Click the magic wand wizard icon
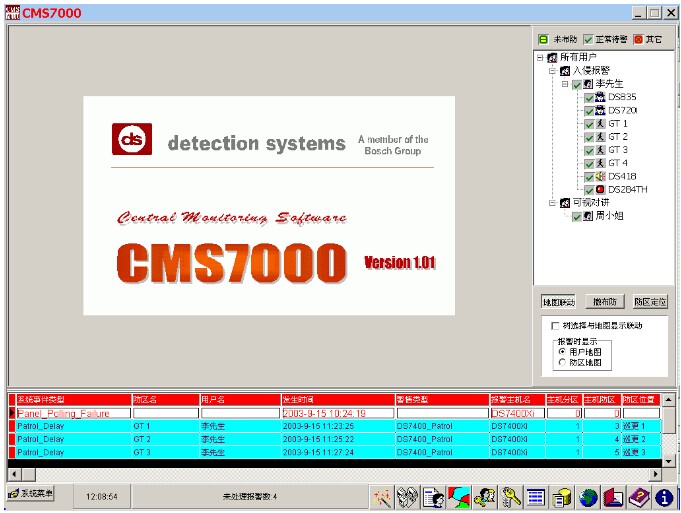This screenshot has height=513, width=681. tap(383, 497)
